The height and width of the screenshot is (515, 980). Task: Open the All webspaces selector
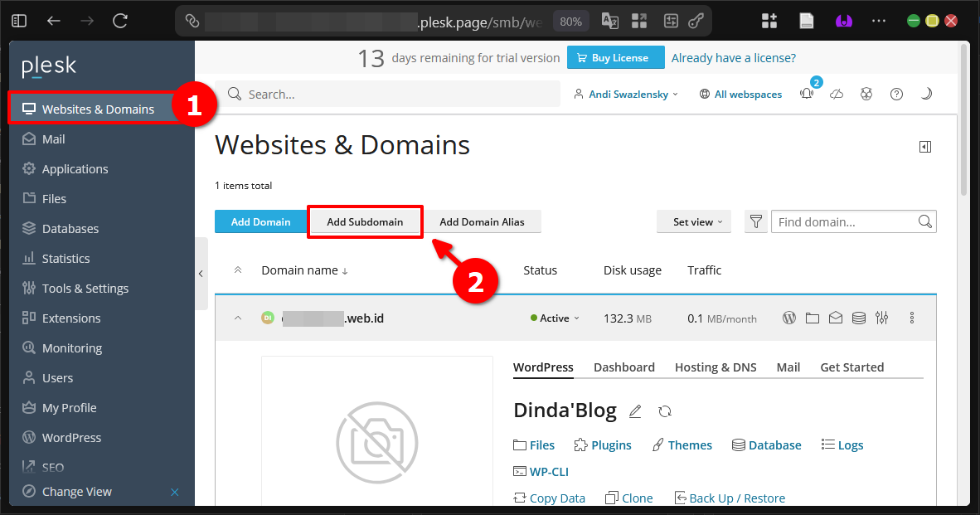(740, 94)
